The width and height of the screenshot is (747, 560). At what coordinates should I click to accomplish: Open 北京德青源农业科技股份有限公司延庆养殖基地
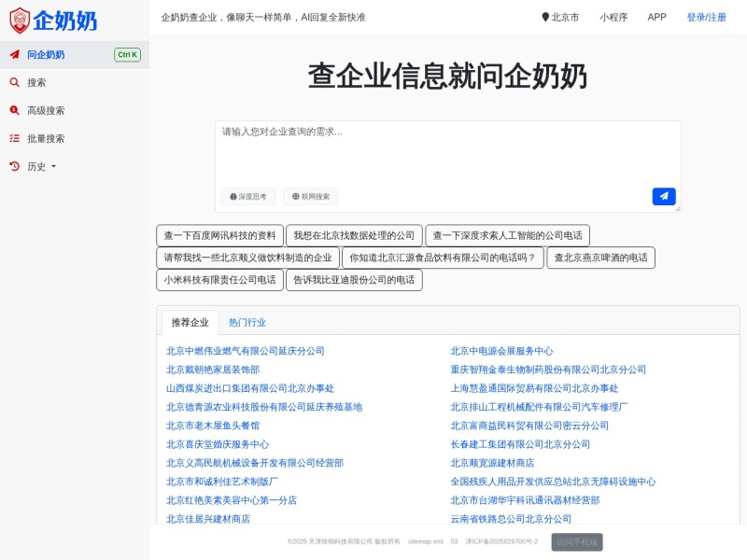tap(264, 407)
